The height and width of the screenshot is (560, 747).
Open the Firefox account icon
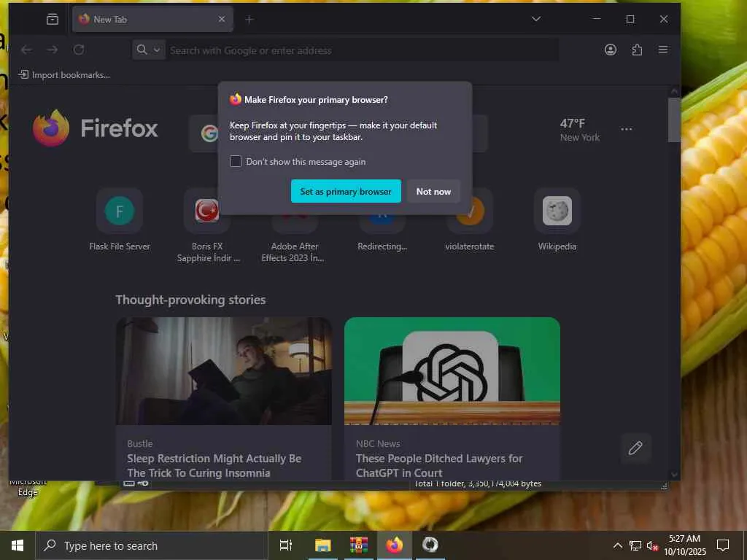(611, 50)
